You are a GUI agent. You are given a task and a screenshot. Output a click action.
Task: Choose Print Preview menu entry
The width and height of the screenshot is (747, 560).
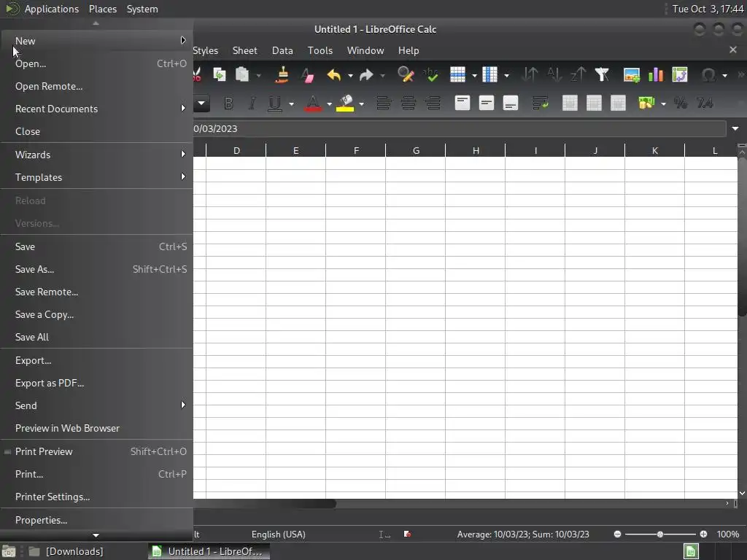pyautogui.click(x=97, y=451)
